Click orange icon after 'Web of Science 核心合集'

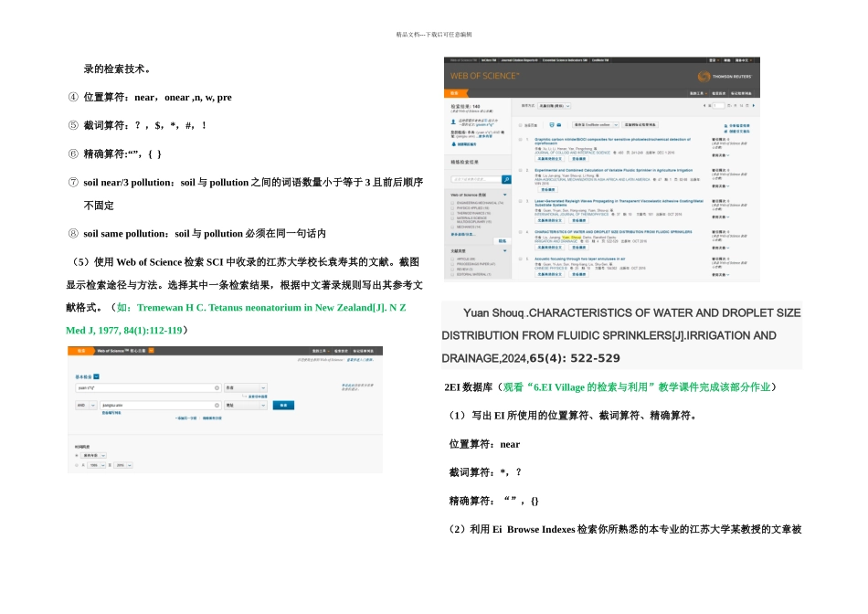(x=151, y=351)
